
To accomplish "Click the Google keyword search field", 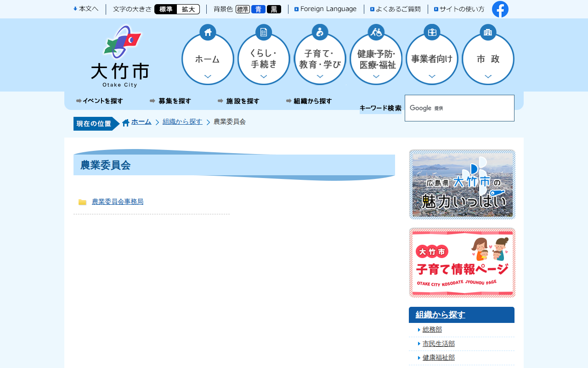I will [459, 108].
